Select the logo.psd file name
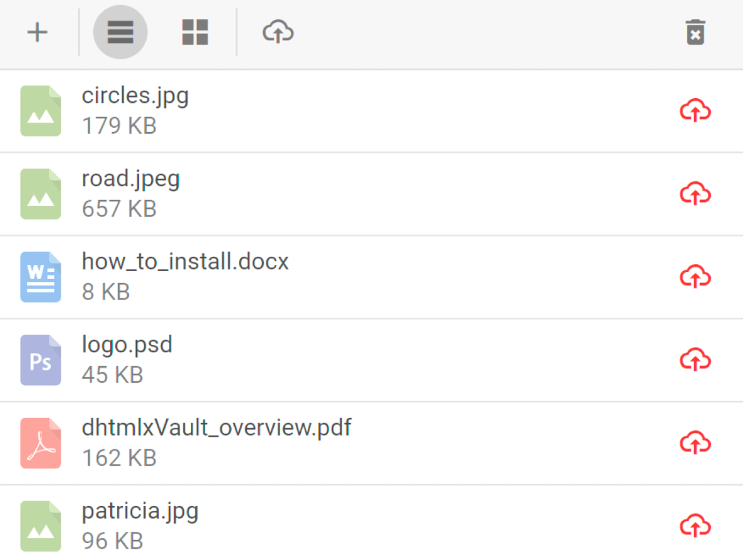743x560 pixels. click(x=127, y=345)
